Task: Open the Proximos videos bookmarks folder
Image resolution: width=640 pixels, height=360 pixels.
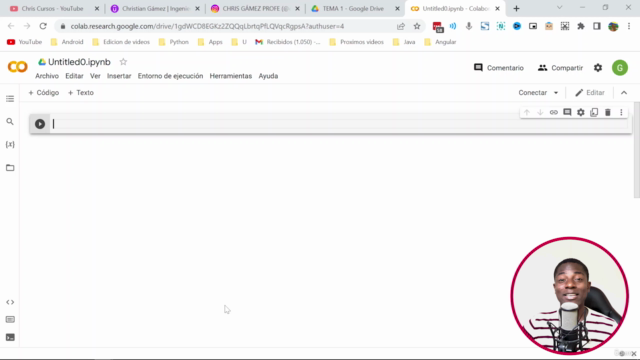Action: 357,42
